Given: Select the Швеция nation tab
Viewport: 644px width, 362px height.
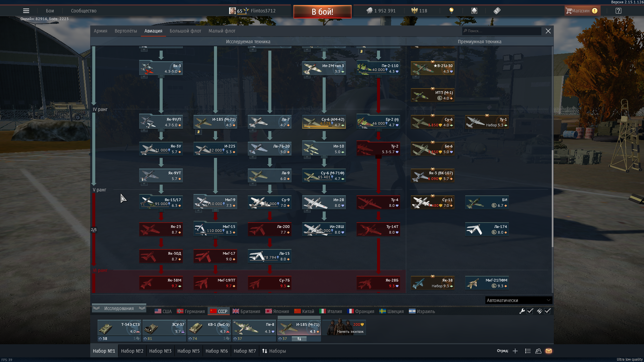Looking at the screenshot, I should click(x=391, y=311).
